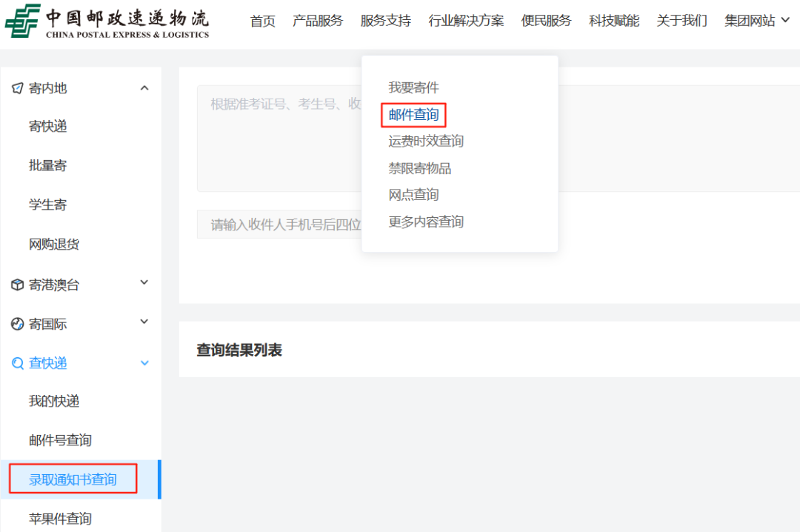Go to the 首页 menu item

pyautogui.click(x=262, y=21)
